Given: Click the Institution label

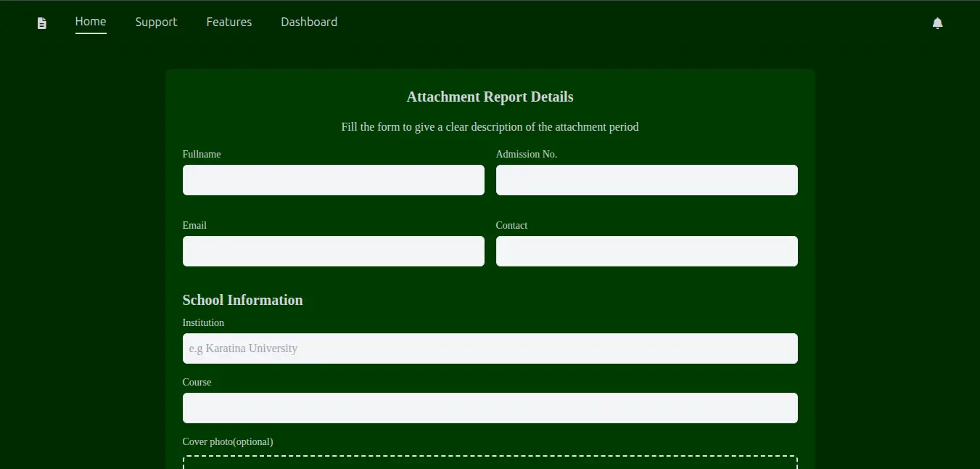Looking at the screenshot, I should point(203,322).
